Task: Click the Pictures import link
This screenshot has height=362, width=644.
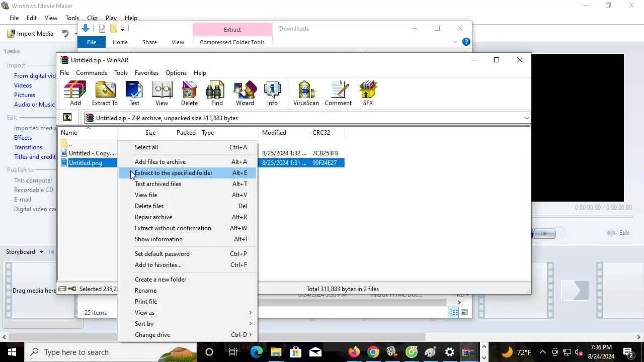Action: click(x=25, y=95)
